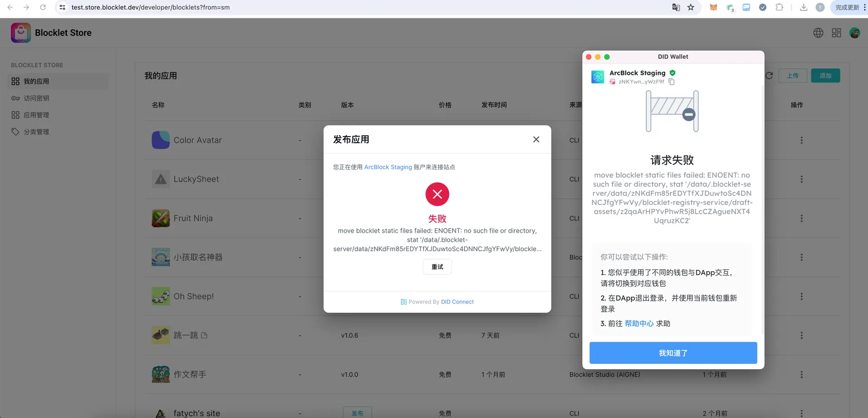This screenshot has width=868, height=418.
Task: Click the LuckySheet app icon
Action: point(161,179)
